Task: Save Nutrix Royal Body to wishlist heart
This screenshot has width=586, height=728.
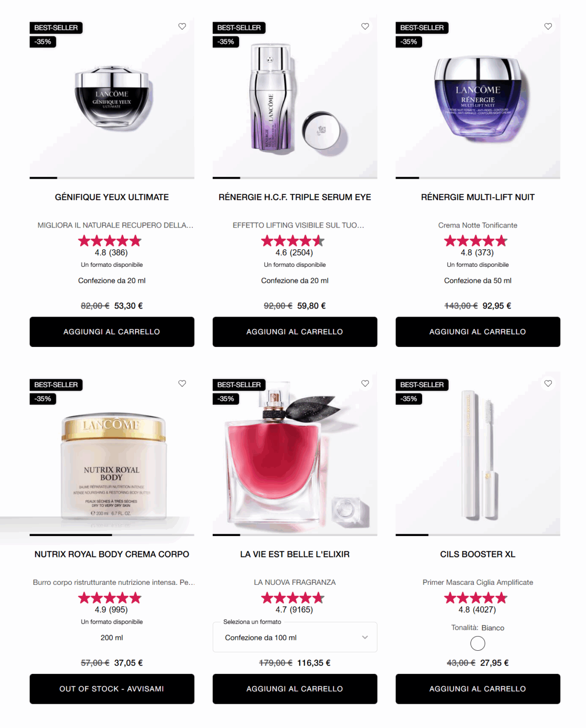Action: [x=182, y=383]
